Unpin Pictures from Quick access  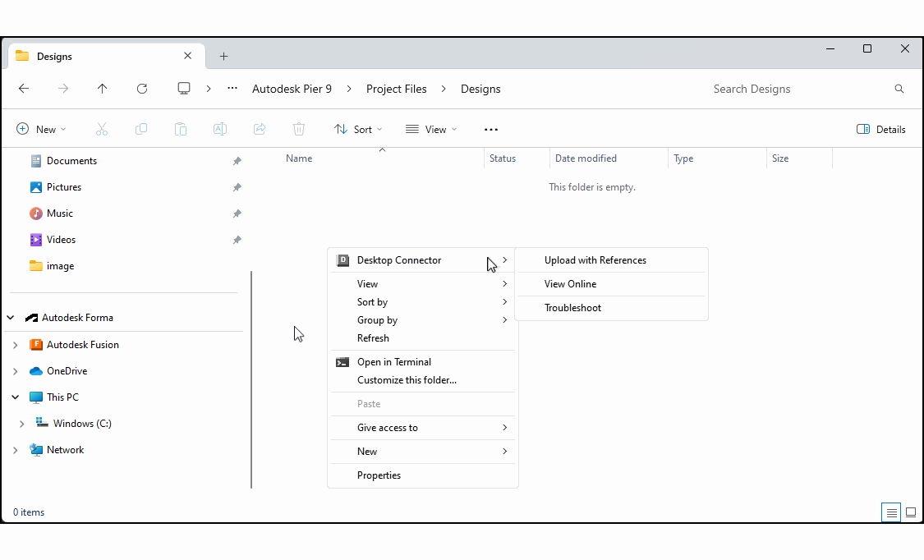point(237,188)
